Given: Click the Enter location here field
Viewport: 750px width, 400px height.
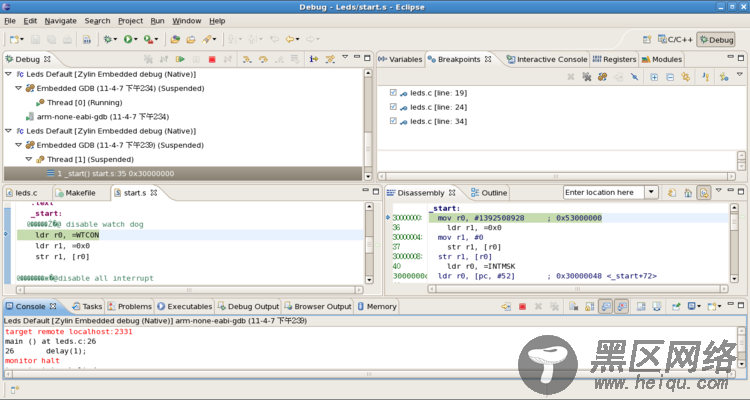Looking at the screenshot, I should 604,192.
